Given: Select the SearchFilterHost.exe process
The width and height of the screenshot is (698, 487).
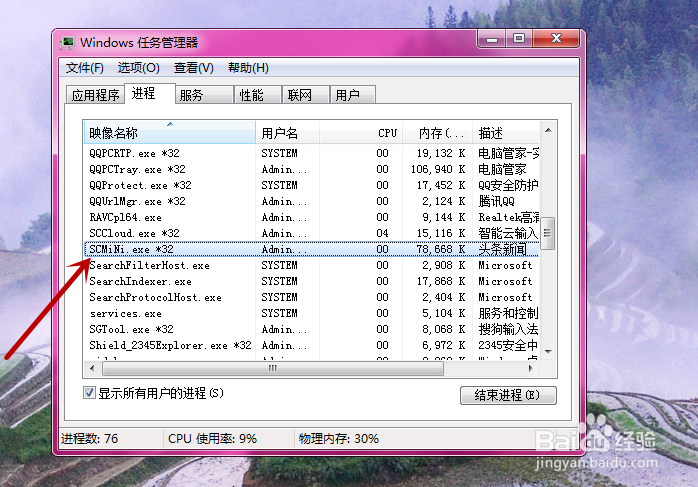Looking at the screenshot, I should 312,265.
